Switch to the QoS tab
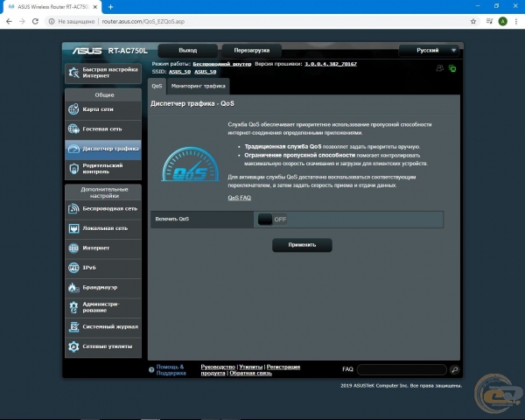Viewport: 525px width, 420px height. [x=157, y=86]
